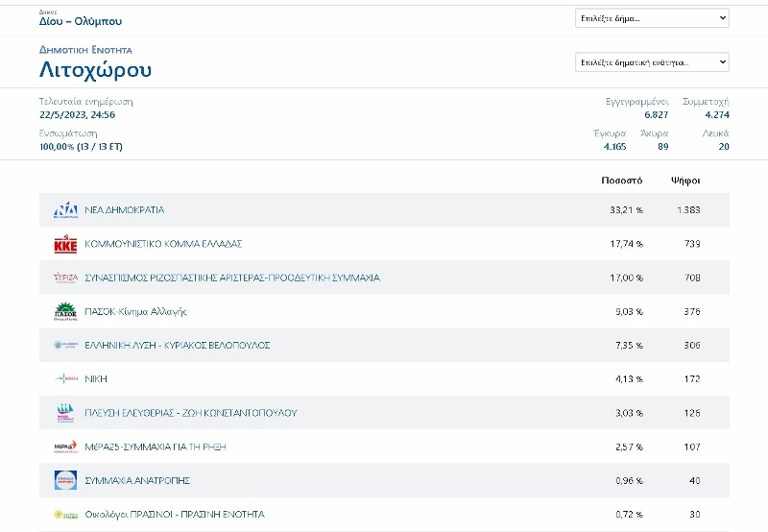This screenshot has width=768, height=532.
Task: Click the Oikologoi Prasinoi party logo
Action: [x=65, y=515]
